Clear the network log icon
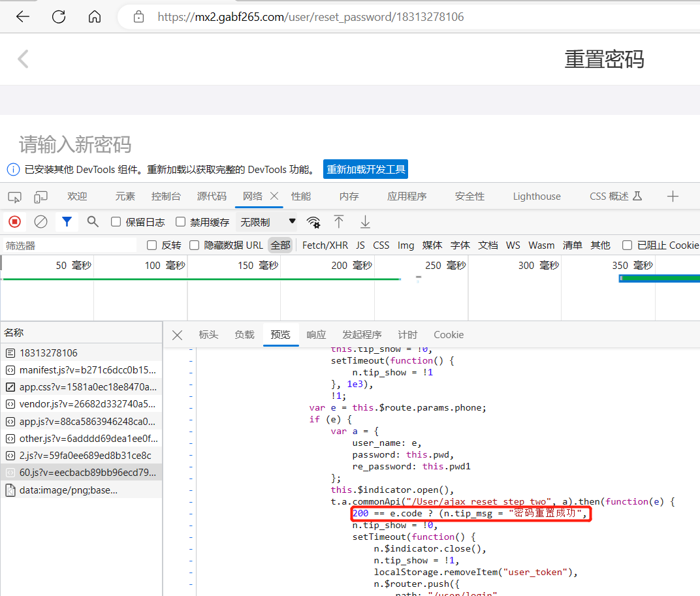The width and height of the screenshot is (700, 596). 40,222
